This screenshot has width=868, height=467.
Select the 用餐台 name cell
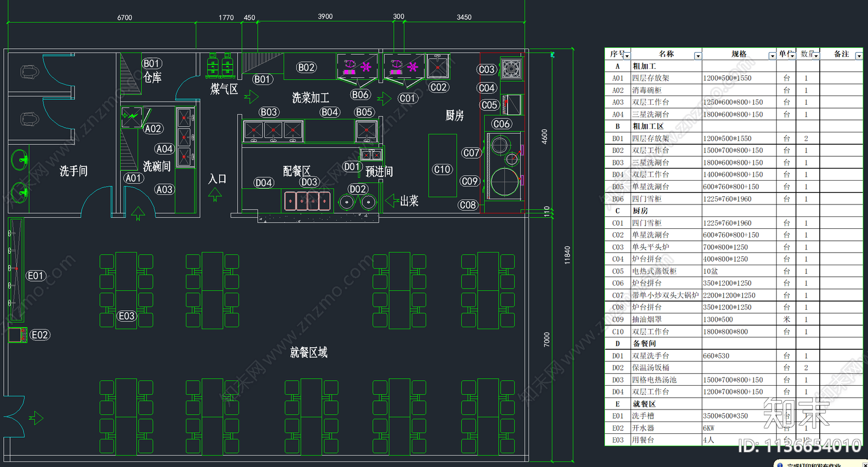(x=666, y=440)
